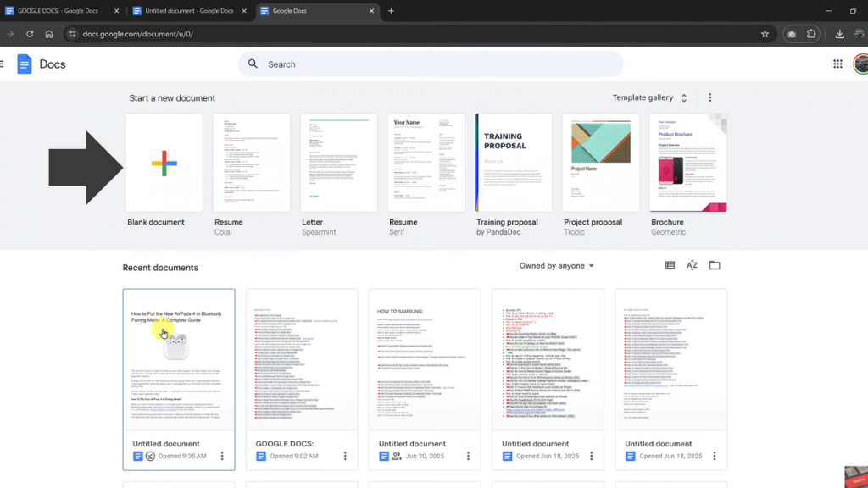
Task: Click the camera screenshot icon in toolbar
Action: point(792,34)
